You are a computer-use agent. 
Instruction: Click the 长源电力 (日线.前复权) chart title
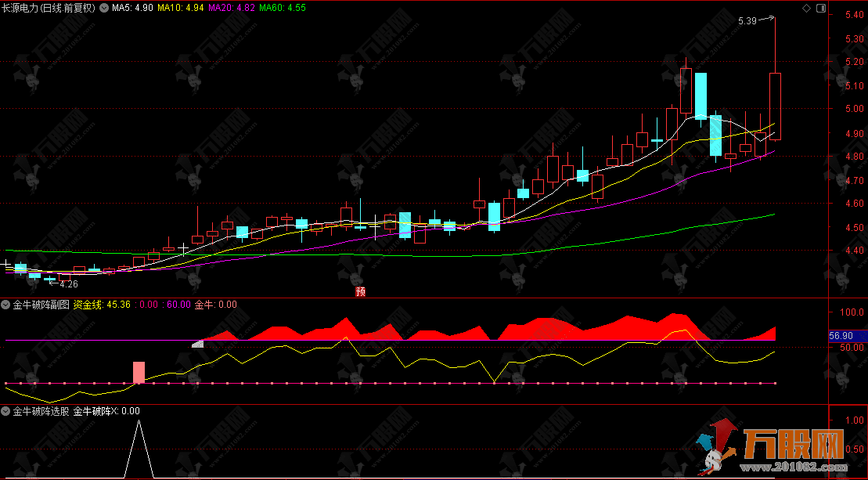point(49,8)
